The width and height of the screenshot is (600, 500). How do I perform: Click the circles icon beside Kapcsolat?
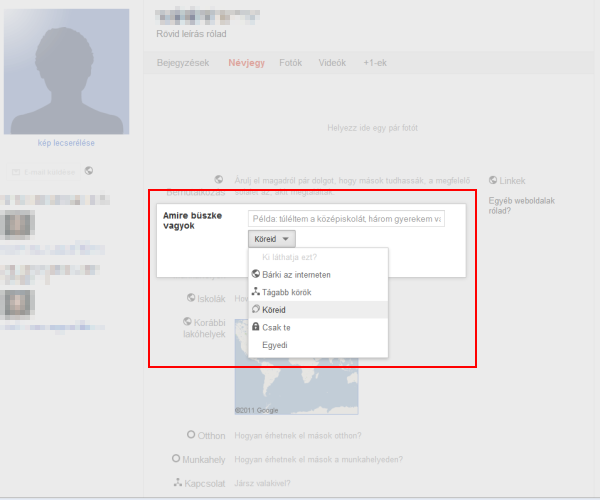point(177,483)
